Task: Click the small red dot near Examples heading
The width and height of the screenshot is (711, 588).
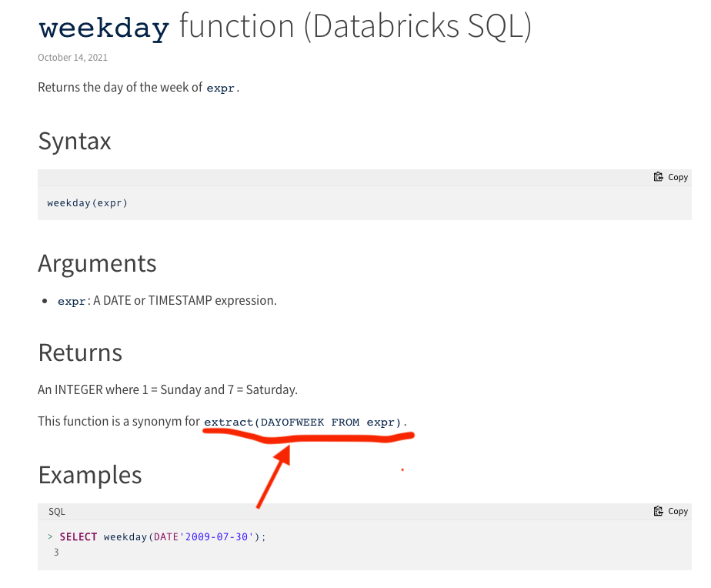Action: (402, 468)
